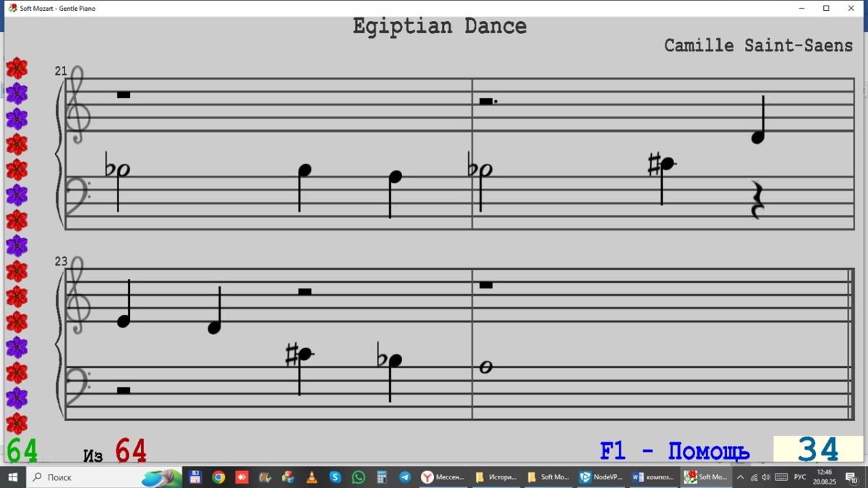Switch to the NodeVP... taskbar window
The width and height of the screenshot is (868, 488).
click(601, 477)
